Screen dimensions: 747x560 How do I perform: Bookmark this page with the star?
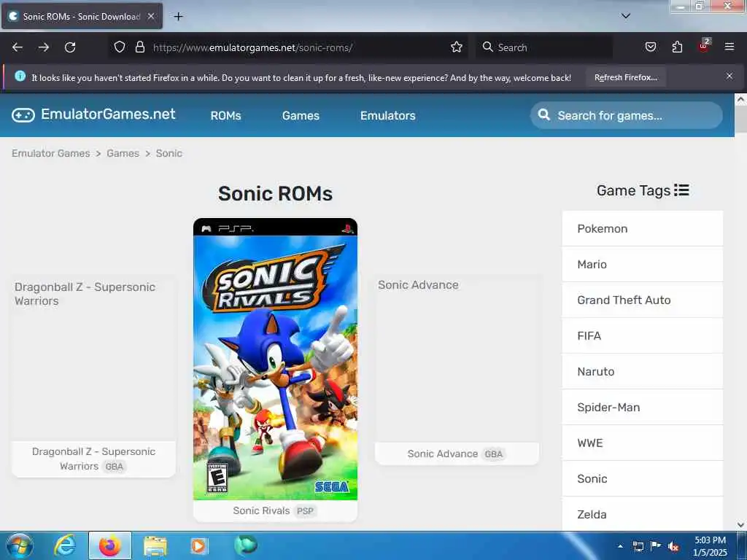(457, 47)
